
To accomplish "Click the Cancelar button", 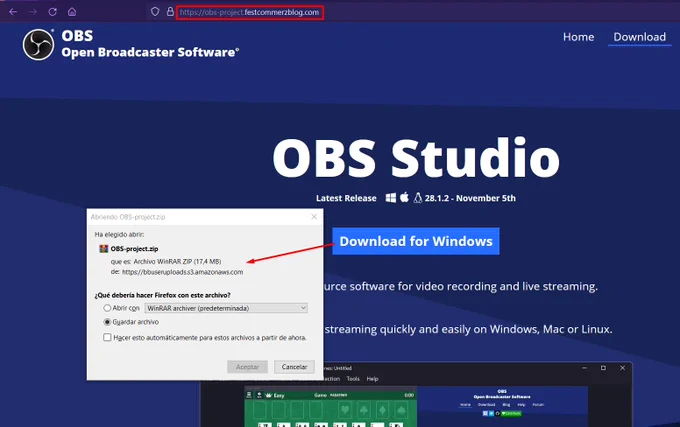I will 294,367.
